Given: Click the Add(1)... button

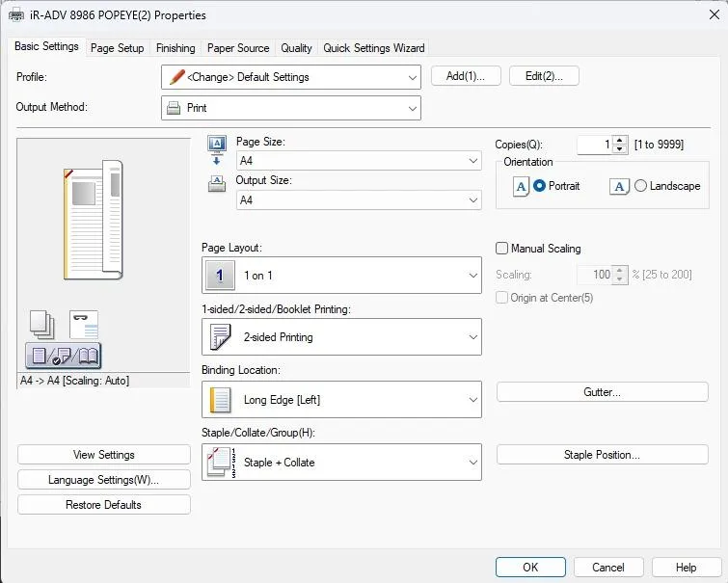Looking at the screenshot, I should tap(466, 76).
